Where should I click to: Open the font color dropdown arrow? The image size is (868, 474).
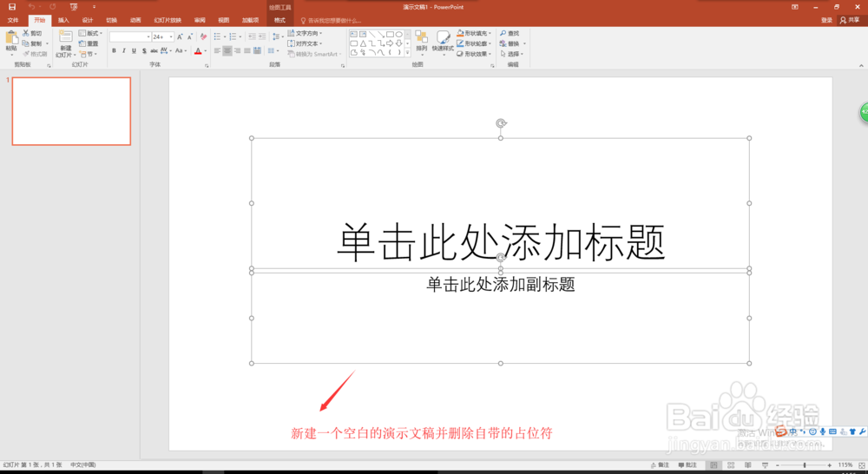206,51
